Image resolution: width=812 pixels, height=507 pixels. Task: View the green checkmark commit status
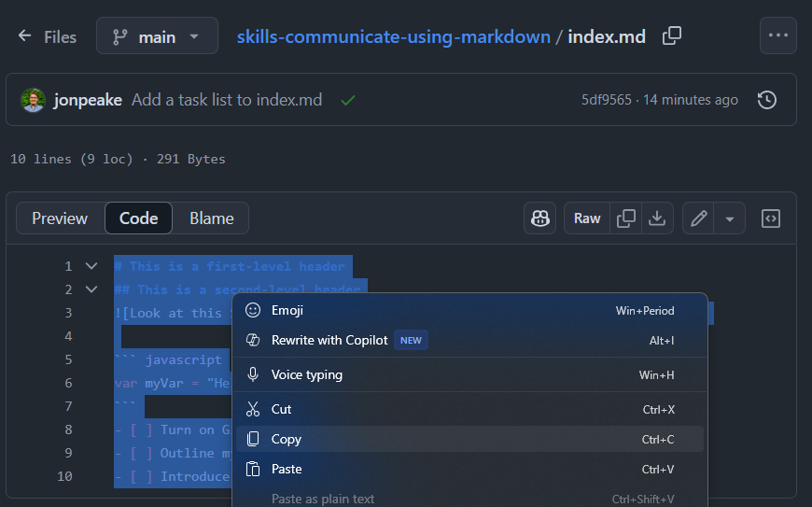tap(348, 100)
